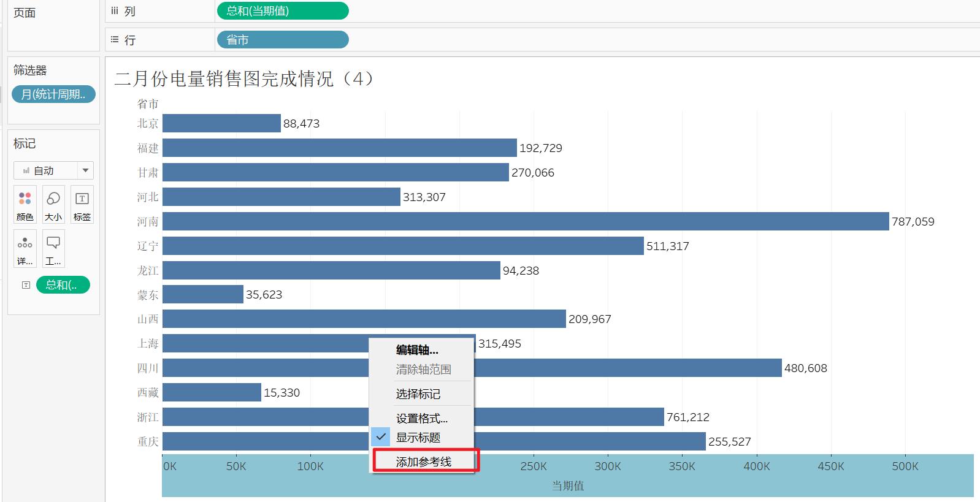Click the 480,608 value label

pos(806,368)
